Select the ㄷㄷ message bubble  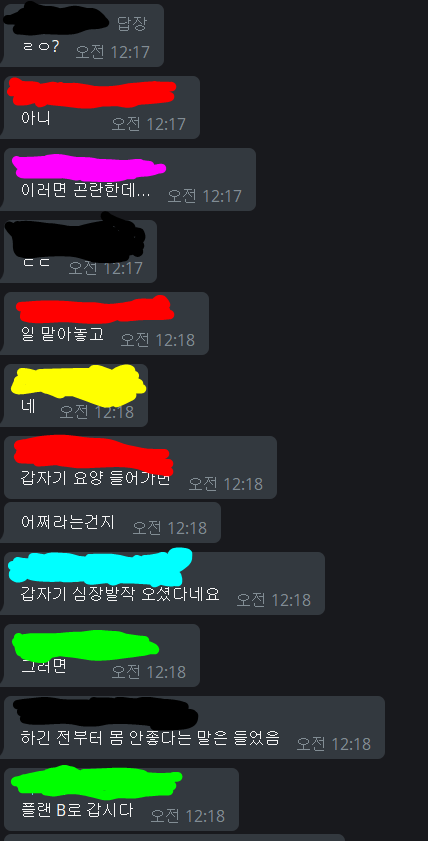(79, 251)
